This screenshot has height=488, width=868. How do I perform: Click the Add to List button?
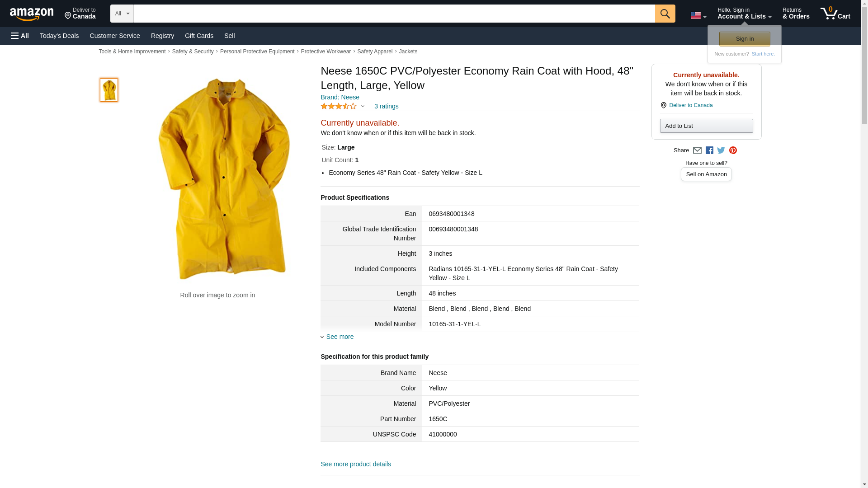[706, 126]
